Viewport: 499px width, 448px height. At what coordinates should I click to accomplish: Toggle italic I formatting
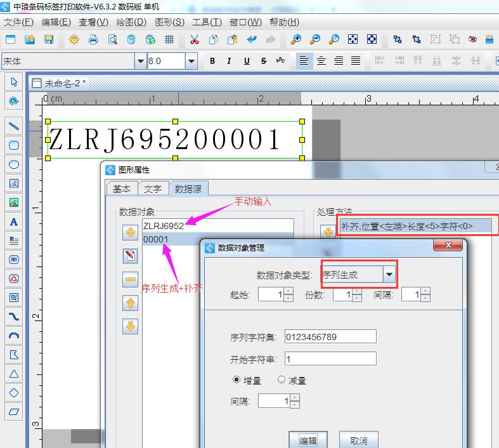click(x=229, y=60)
